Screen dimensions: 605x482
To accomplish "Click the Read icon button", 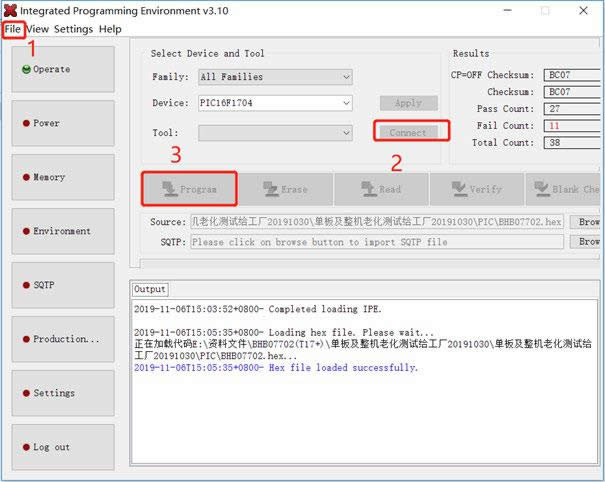I will tap(380, 188).
